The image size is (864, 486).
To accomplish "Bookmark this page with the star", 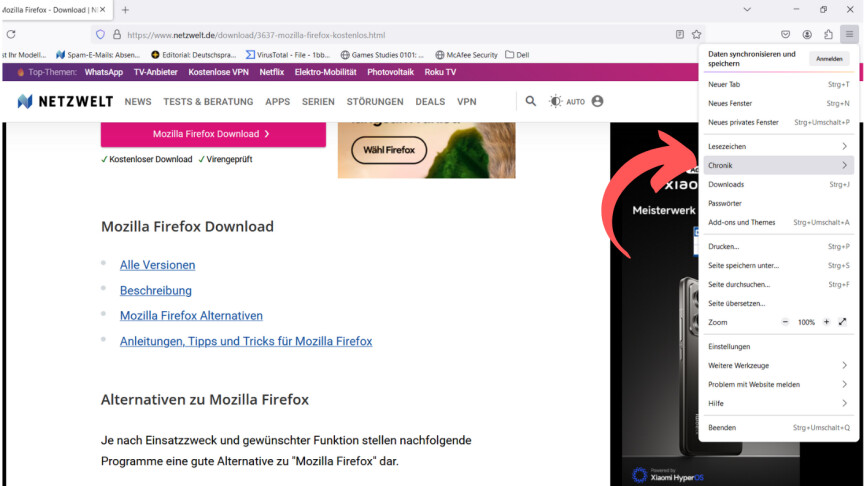I will tap(696, 34).
